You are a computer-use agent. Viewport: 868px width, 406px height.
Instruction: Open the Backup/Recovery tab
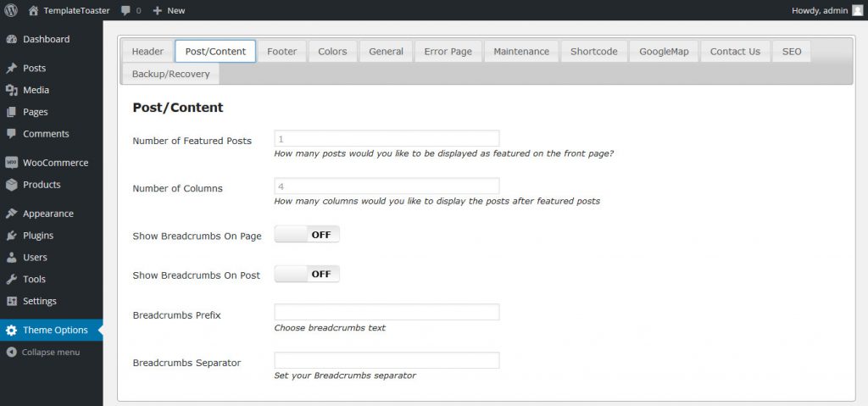click(x=170, y=74)
